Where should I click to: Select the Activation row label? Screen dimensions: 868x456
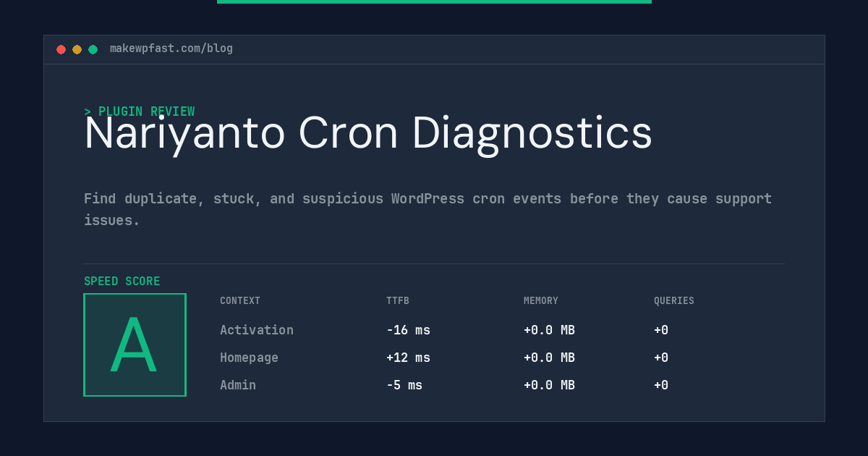pos(257,330)
